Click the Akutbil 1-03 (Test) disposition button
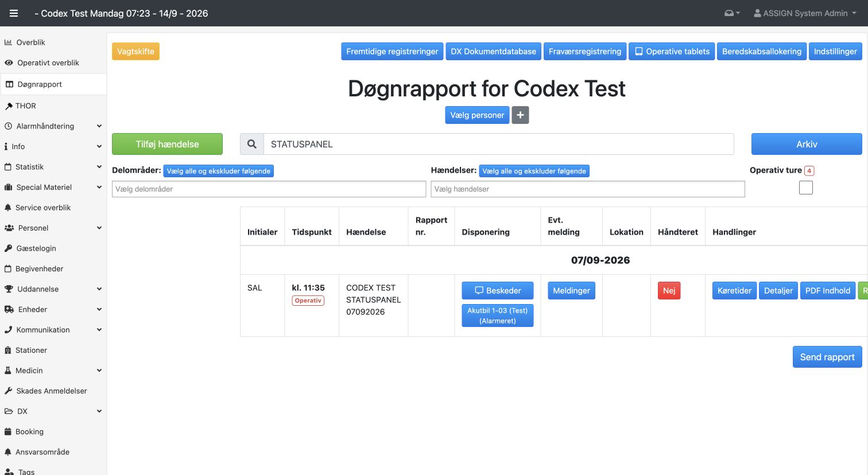868x475 pixels. tap(498, 316)
